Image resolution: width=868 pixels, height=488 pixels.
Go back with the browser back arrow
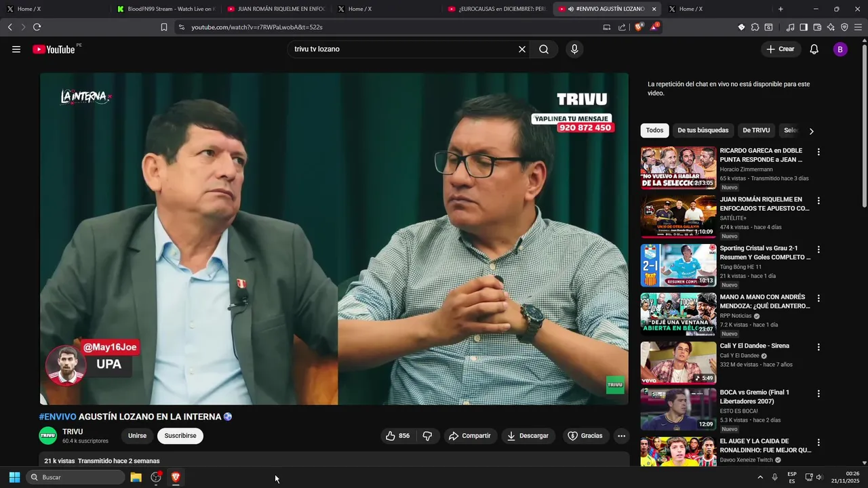(9, 27)
